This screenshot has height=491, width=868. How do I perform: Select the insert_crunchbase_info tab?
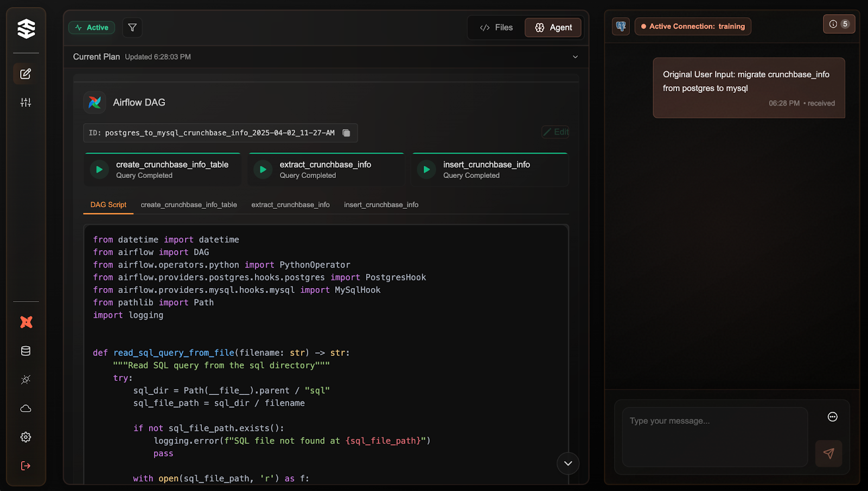coord(381,205)
